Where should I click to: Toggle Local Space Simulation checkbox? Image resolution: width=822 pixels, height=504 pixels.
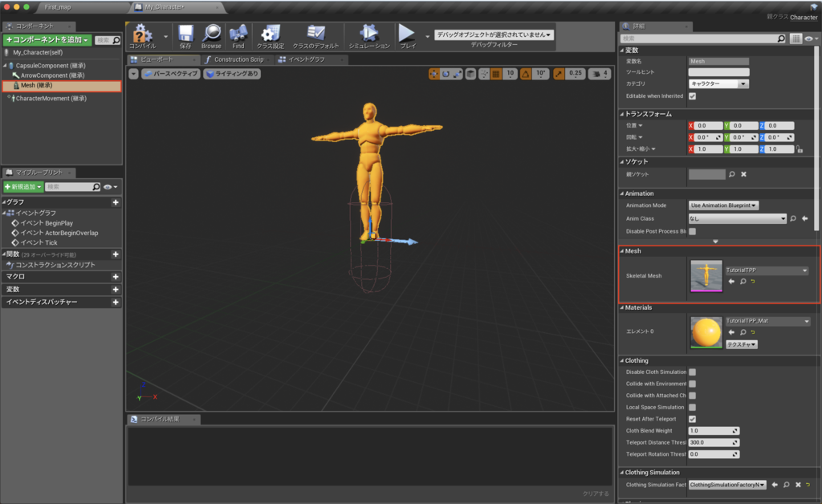click(693, 407)
